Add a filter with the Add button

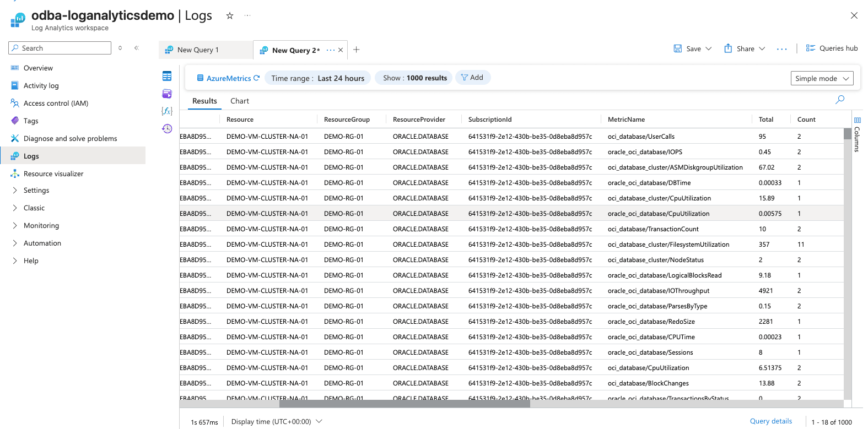click(x=473, y=78)
